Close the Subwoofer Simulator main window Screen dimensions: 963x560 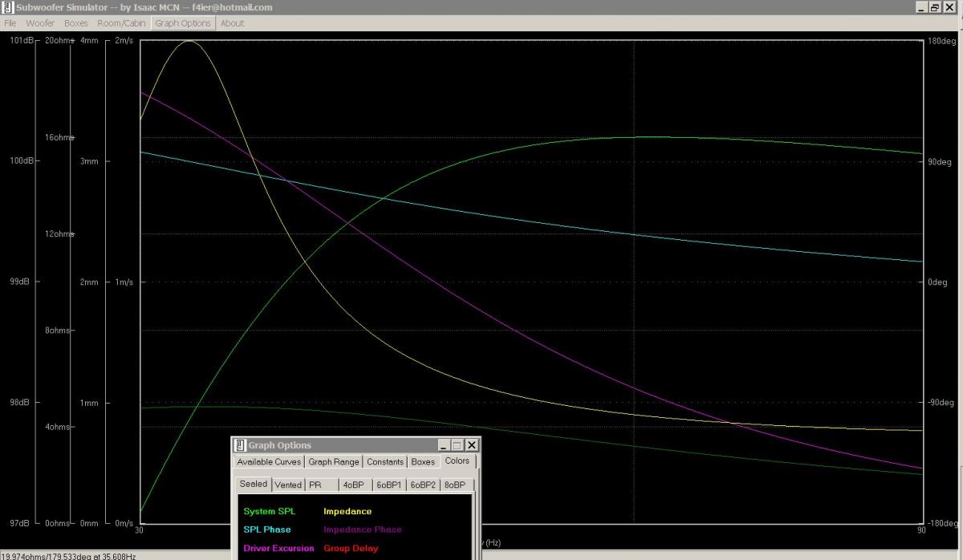coord(950,7)
